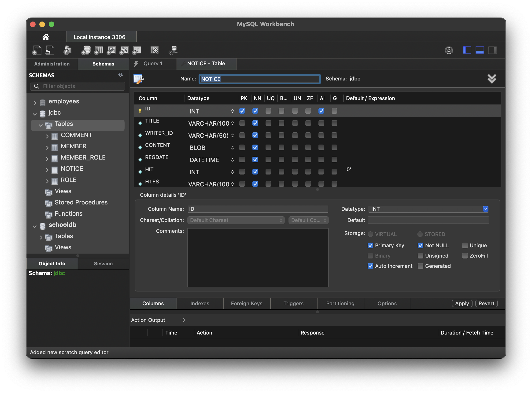The width and height of the screenshot is (532, 393).
Task: Click create new schema toolbar icon
Action: [86, 50]
